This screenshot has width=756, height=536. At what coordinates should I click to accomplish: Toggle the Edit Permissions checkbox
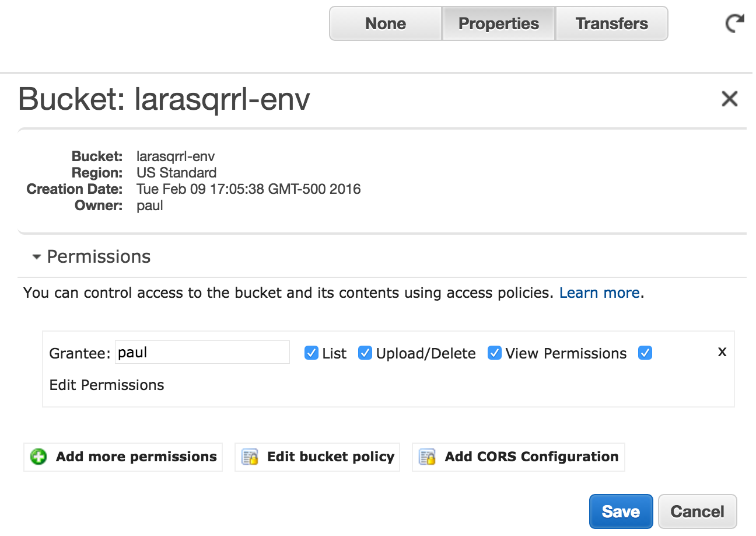click(645, 353)
